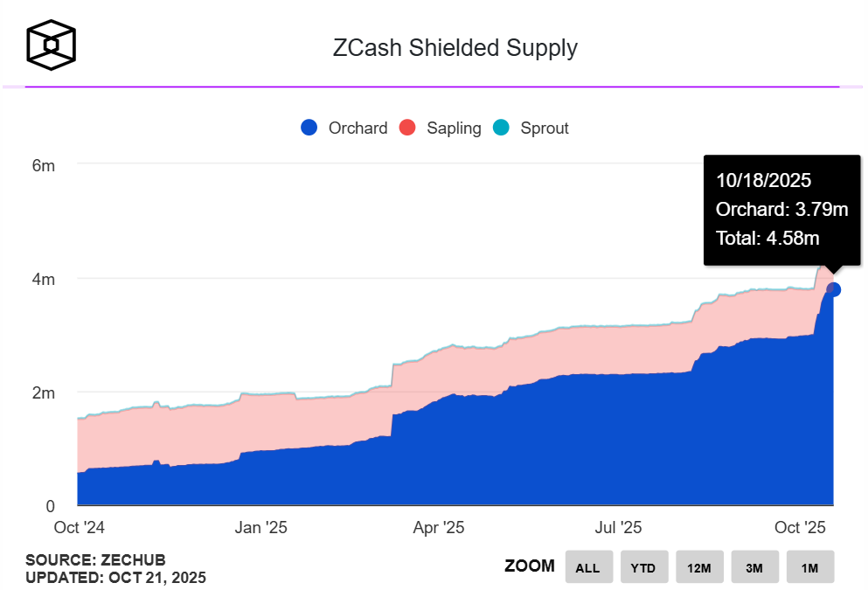Screen dimensions: 868x590
Task: Switch to the 12M zoom view
Action: [x=699, y=566]
